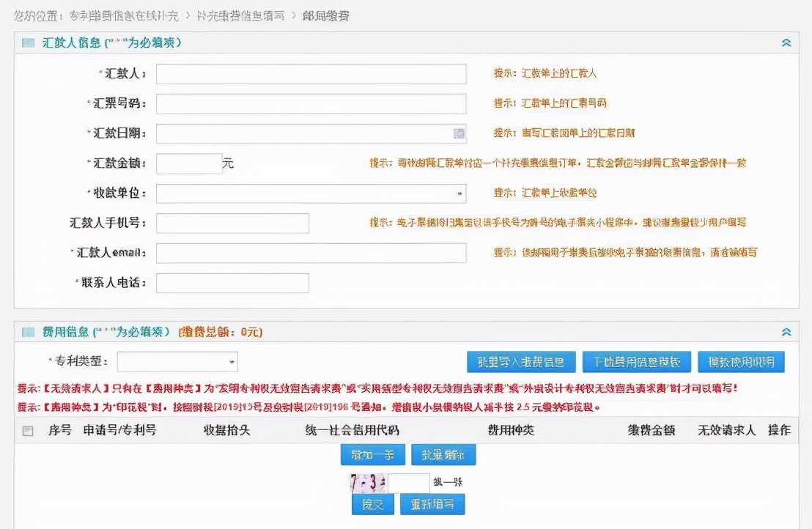Click the 元 unit label
The height and width of the screenshot is (529, 812).
(228, 163)
